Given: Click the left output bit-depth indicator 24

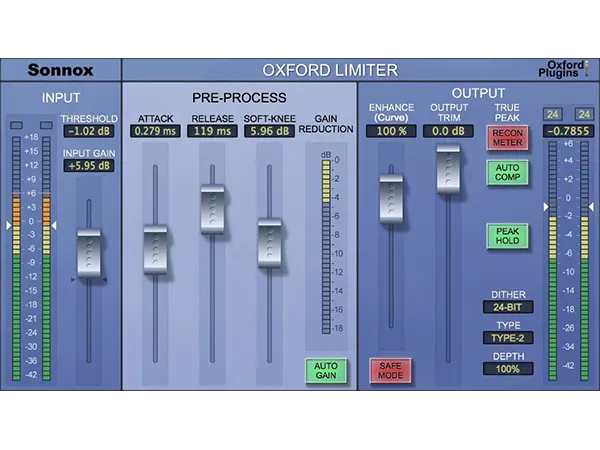Looking at the screenshot, I should pos(553,114).
